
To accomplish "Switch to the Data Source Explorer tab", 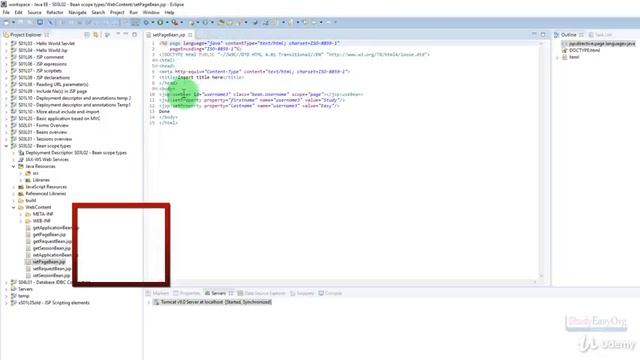I will coord(261,293).
